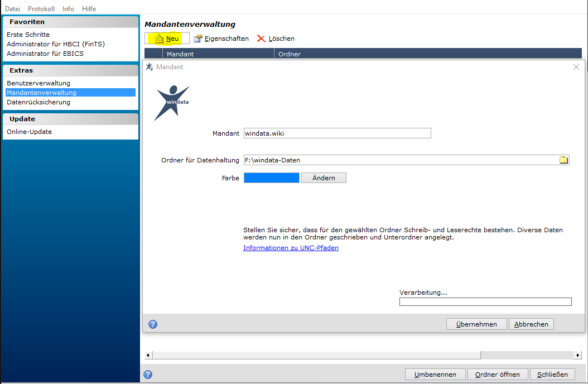Click the horizontal scrollbar right arrow

577,355
